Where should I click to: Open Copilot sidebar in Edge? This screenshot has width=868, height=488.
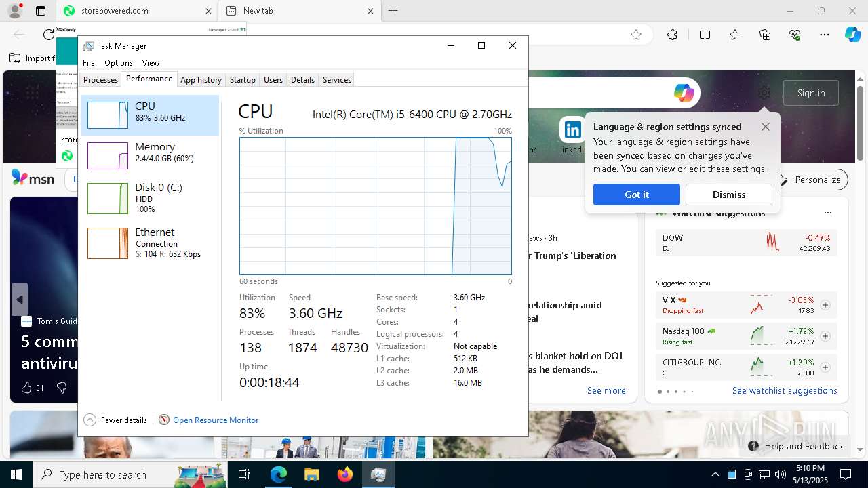(x=852, y=35)
